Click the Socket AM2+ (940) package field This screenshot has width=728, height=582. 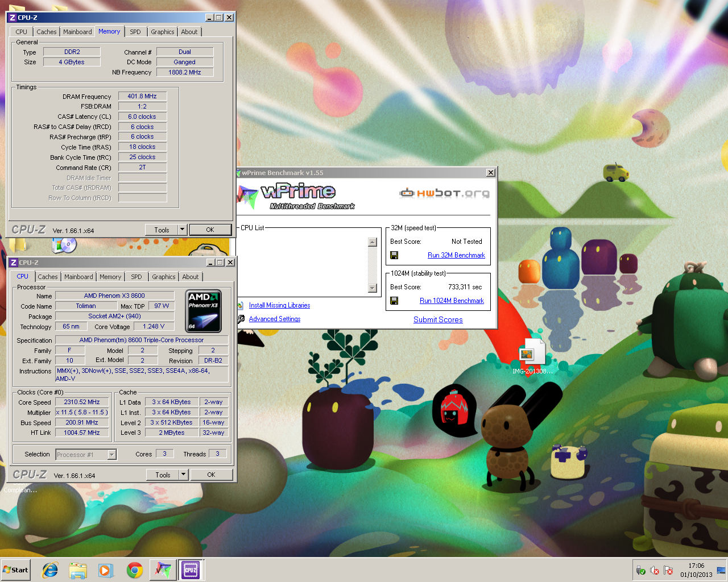click(x=114, y=316)
